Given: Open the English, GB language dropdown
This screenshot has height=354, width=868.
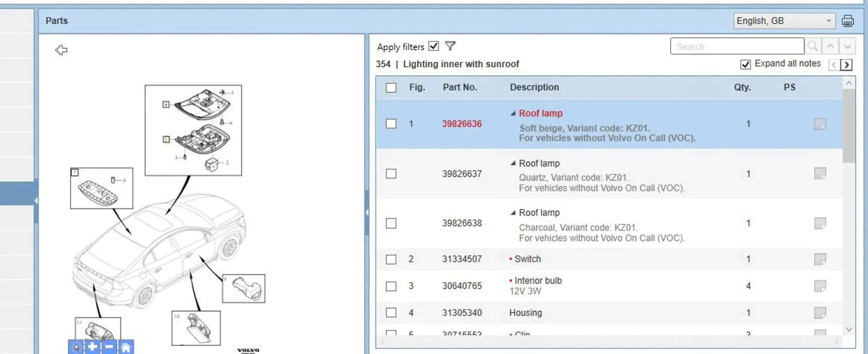Looking at the screenshot, I should tap(784, 21).
